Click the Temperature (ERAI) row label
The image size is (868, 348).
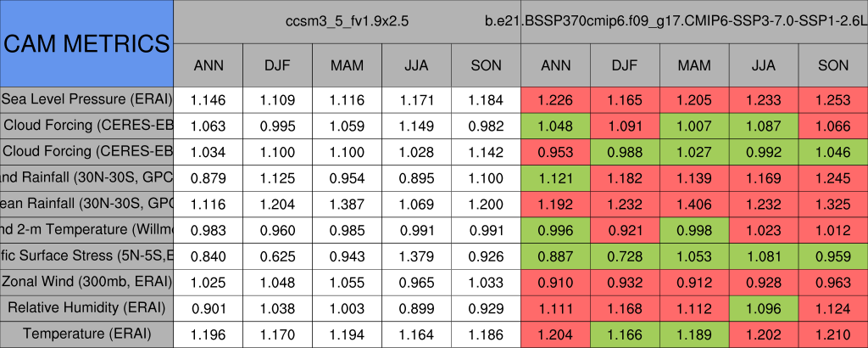pos(86,334)
